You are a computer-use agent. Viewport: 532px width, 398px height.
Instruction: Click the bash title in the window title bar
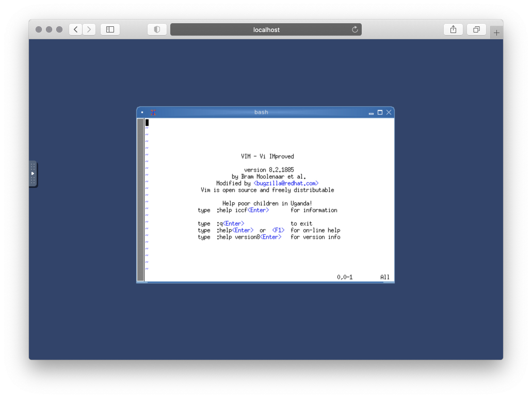pyautogui.click(x=261, y=112)
